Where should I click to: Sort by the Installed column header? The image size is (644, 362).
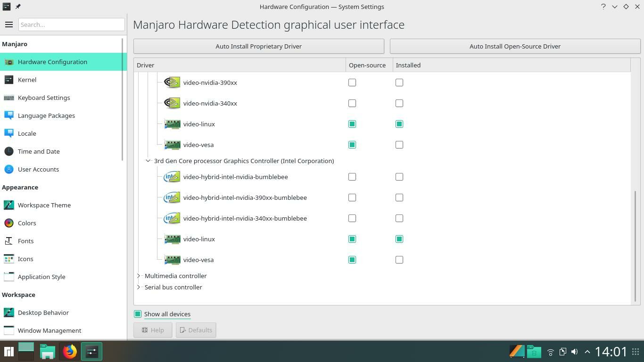[x=512, y=65]
